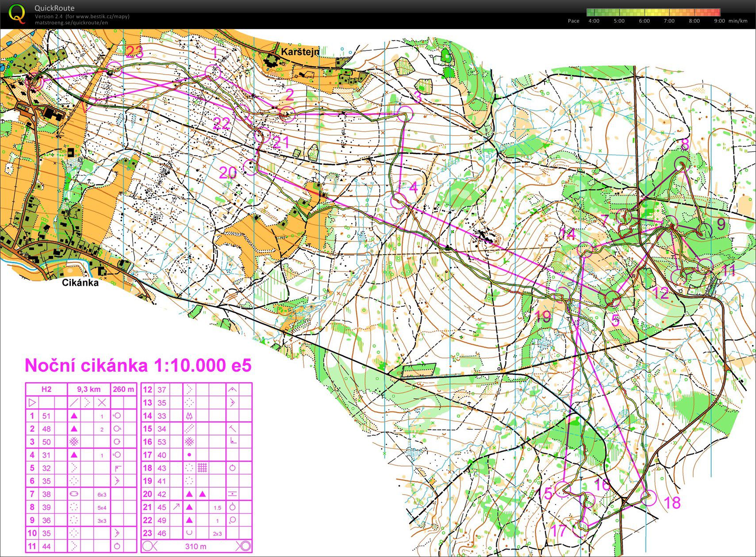
Task: Click the QuickRoute Q logo icon
Action: tap(17, 14)
